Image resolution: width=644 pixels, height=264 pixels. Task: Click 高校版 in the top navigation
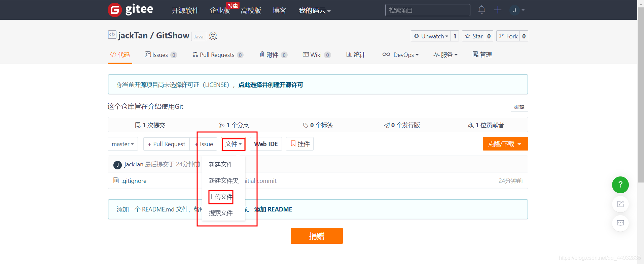pos(251,10)
